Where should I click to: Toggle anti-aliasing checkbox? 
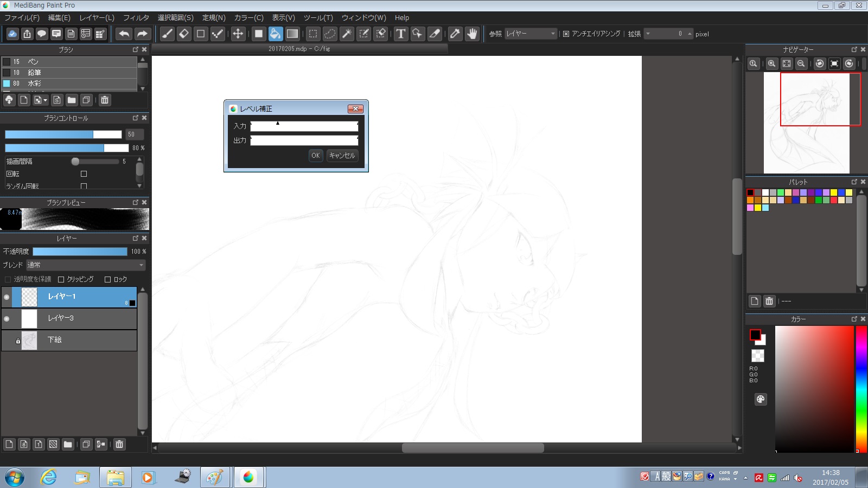(566, 34)
